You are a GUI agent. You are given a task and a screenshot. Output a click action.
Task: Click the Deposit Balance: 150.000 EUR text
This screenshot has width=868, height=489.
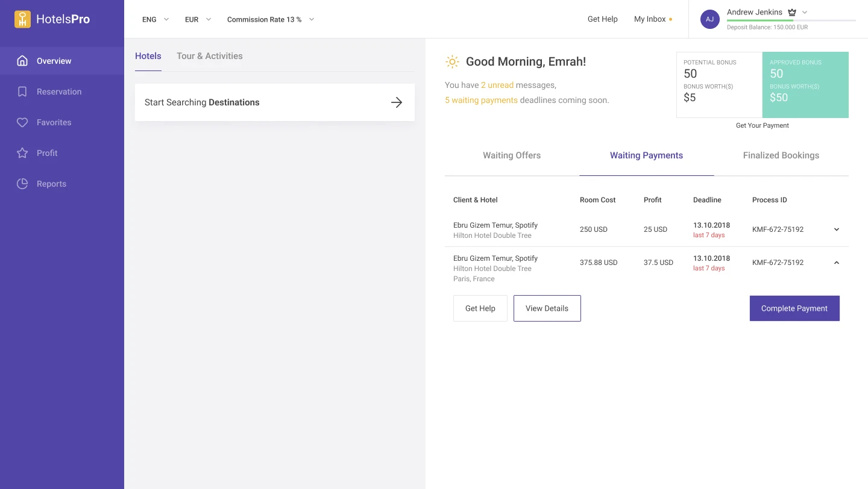pyautogui.click(x=767, y=27)
